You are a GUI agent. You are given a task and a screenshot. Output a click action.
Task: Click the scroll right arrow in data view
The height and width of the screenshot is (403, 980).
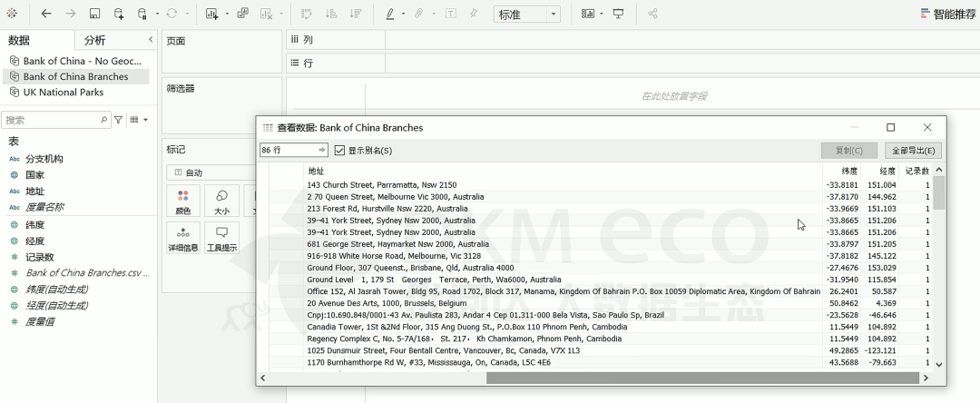926,378
